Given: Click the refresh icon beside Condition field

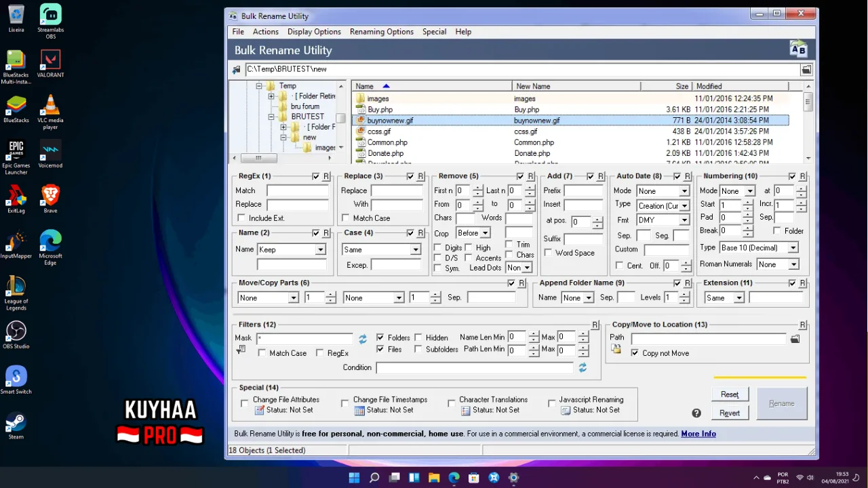Looking at the screenshot, I should point(583,367).
